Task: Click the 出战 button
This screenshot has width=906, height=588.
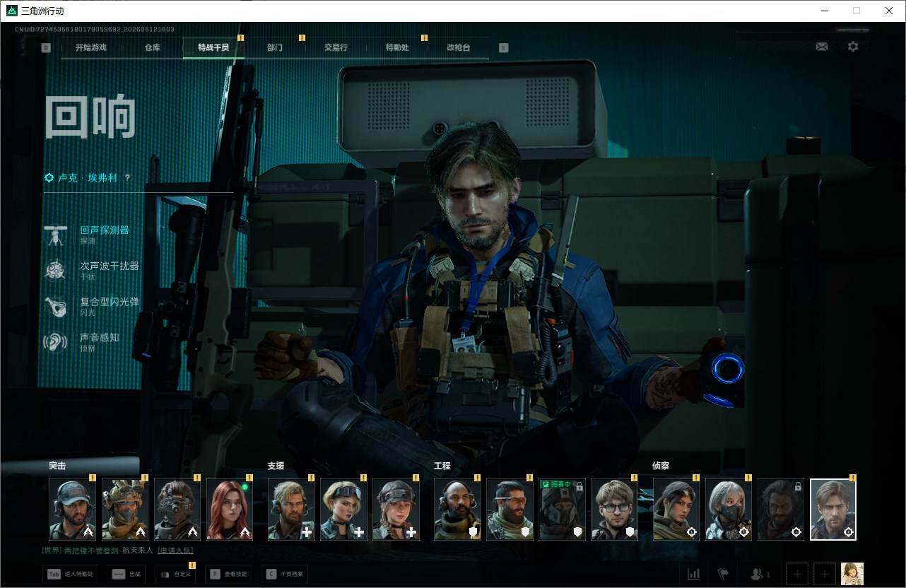Action: (x=127, y=574)
